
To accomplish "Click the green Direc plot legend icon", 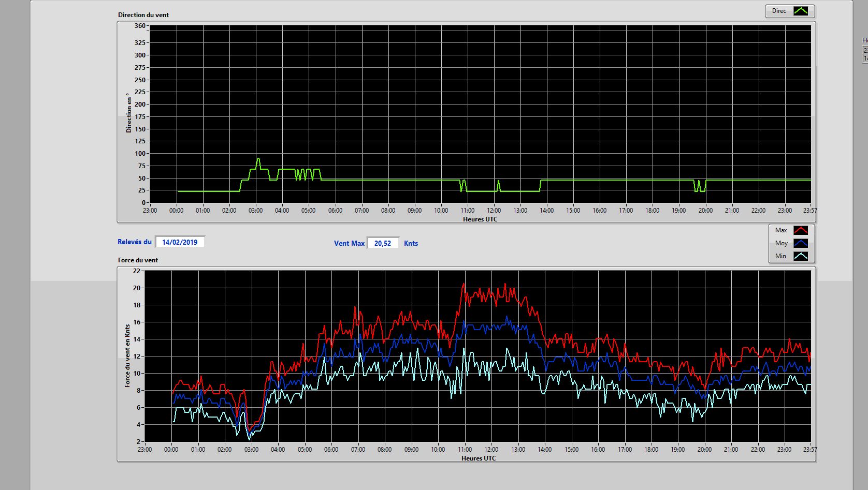I will (x=801, y=11).
